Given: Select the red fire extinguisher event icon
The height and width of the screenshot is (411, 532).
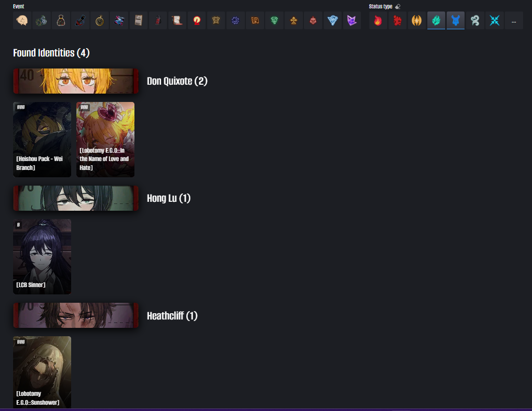Looking at the screenshot, I should [158, 20].
